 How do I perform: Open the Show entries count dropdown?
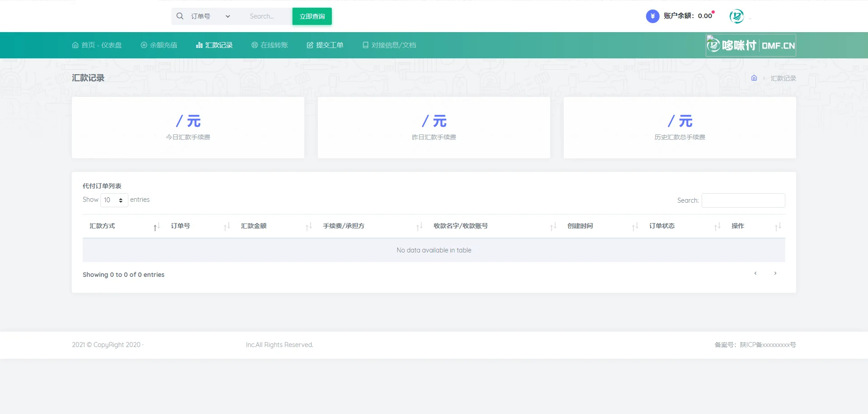[x=114, y=200]
